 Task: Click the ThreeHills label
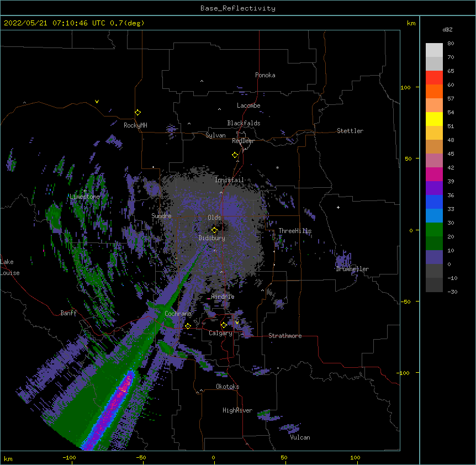tap(295, 231)
